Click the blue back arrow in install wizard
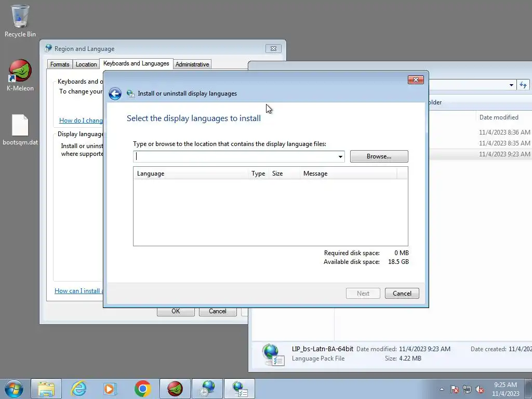532x399 pixels. click(115, 94)
